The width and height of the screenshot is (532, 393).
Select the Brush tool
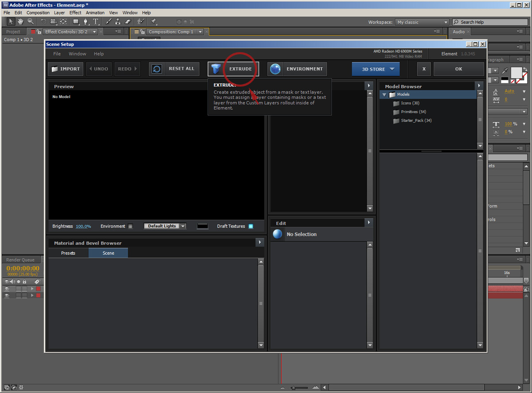click(108, 22)
